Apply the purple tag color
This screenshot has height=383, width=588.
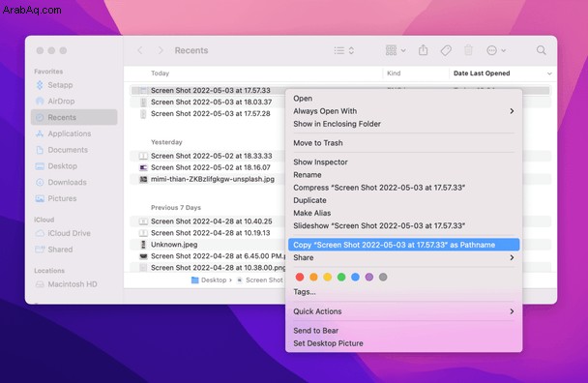[369, 277]
